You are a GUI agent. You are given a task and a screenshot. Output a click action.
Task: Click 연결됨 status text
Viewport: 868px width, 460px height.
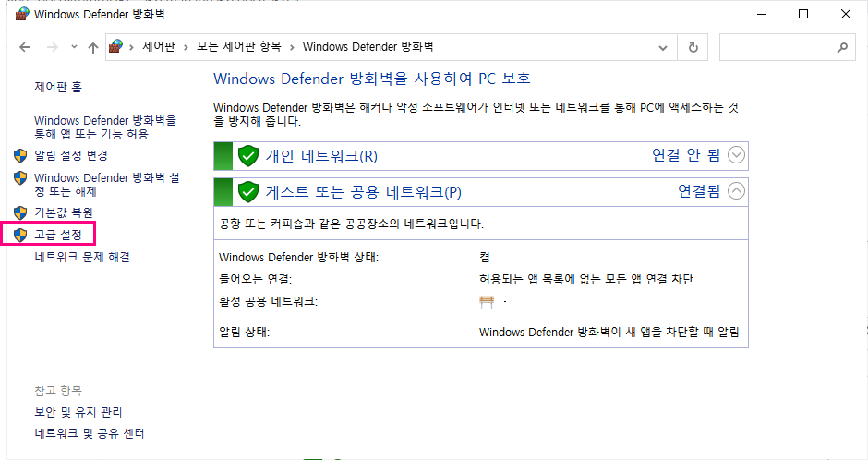pos(699,191)
